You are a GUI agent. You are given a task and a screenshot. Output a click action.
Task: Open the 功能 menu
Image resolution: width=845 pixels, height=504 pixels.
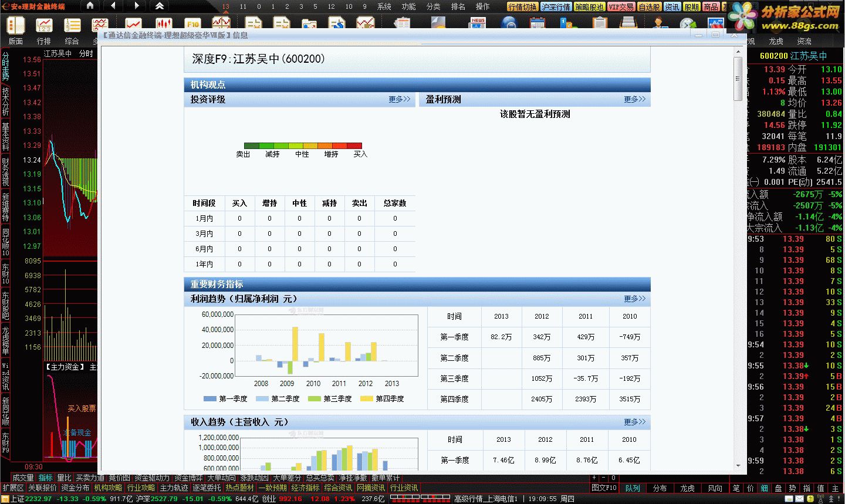point(409,6)
